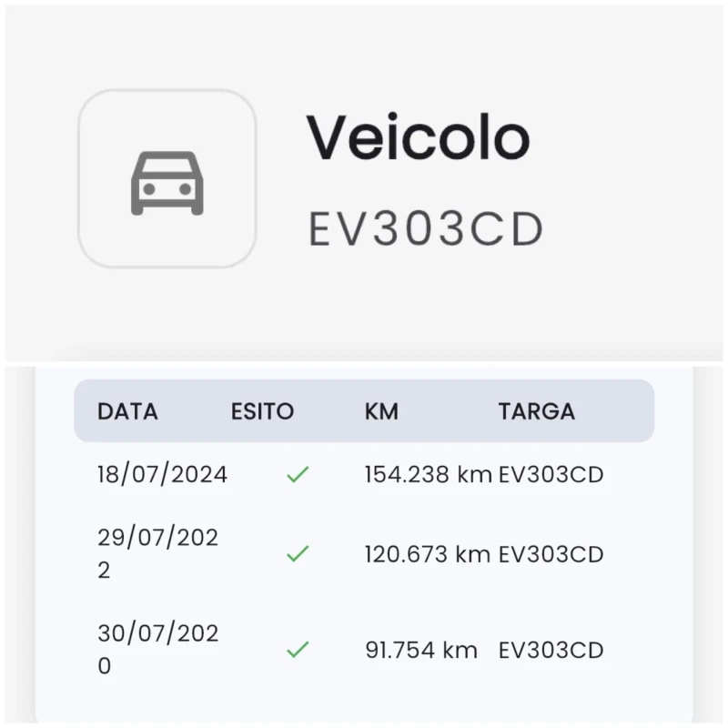Open the EV303CD plate link under Veicolo

(x=424, y=227)
